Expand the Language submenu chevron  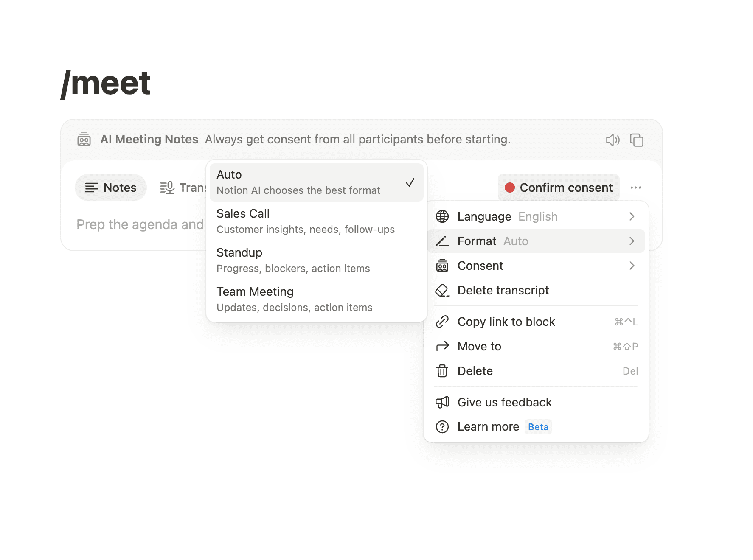632,216
